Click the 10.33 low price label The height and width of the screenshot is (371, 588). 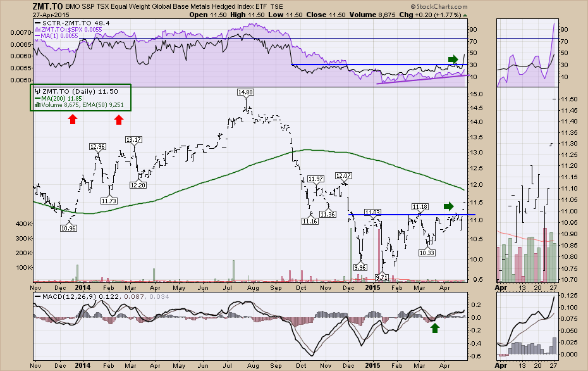(427, 253)
